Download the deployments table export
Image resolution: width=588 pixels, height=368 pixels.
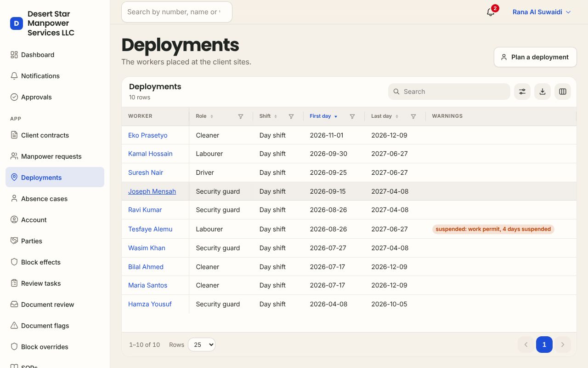click(543, 92)
